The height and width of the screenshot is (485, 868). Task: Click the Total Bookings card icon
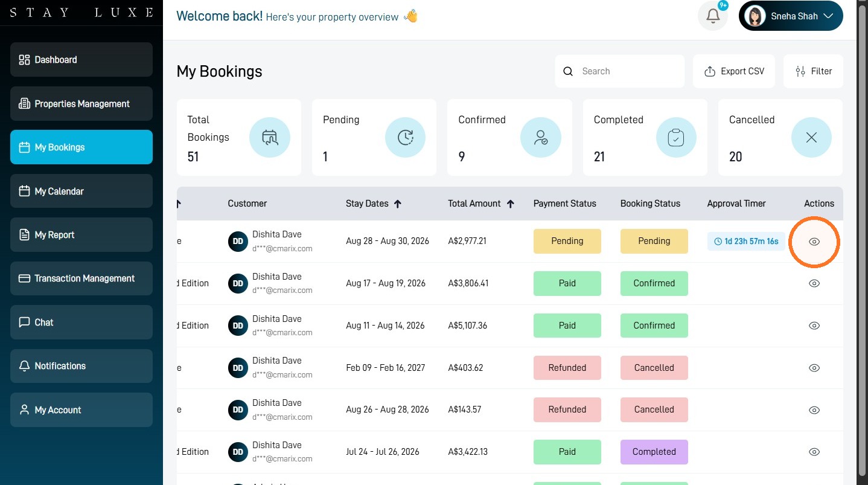click(x=270, y=138)
